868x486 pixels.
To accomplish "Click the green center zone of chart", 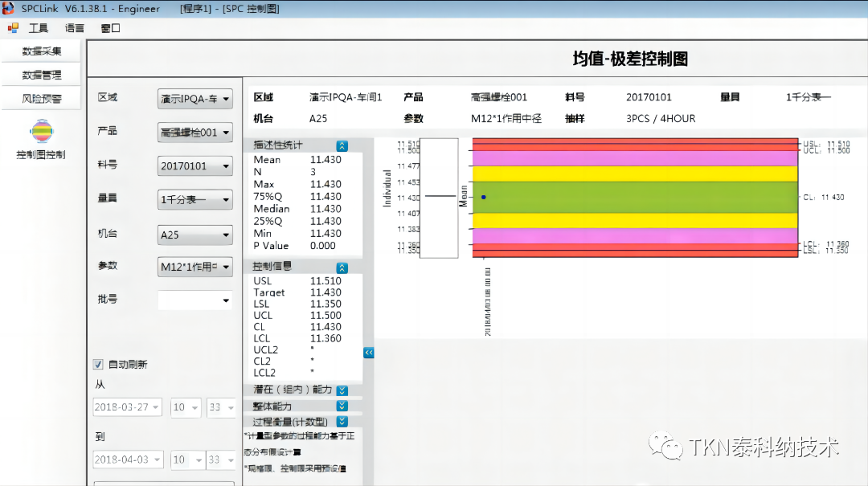I will (635, 197).
